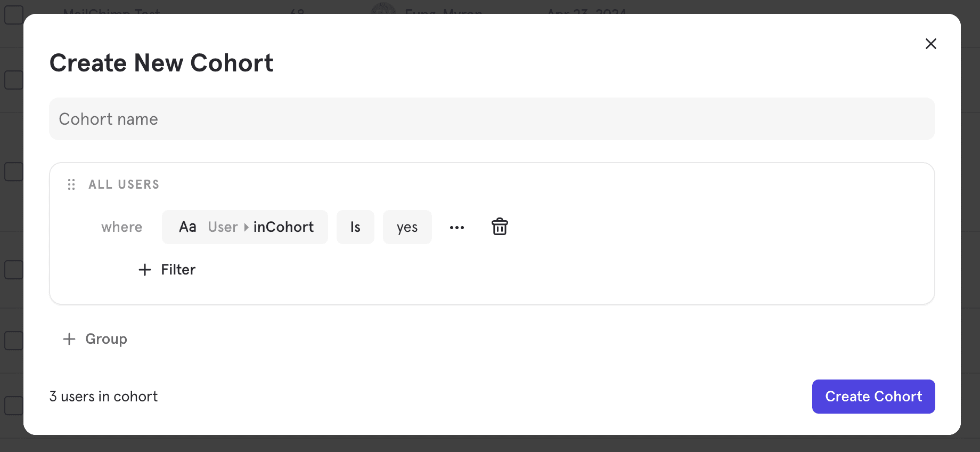Check the topmost row checkbox behind the dialog
Screen dimensions: 980x452
pos(14,14)
